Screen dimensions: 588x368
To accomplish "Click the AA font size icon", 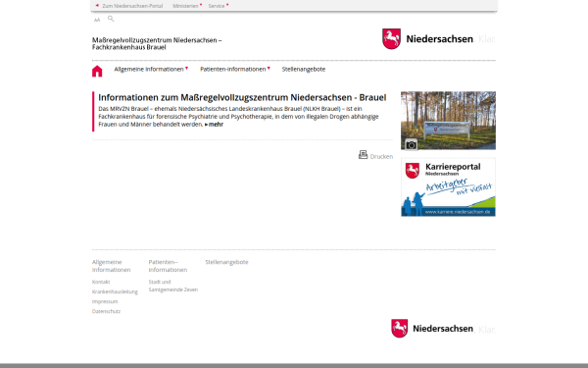I will pyautogui.click(x=97, y=20).
